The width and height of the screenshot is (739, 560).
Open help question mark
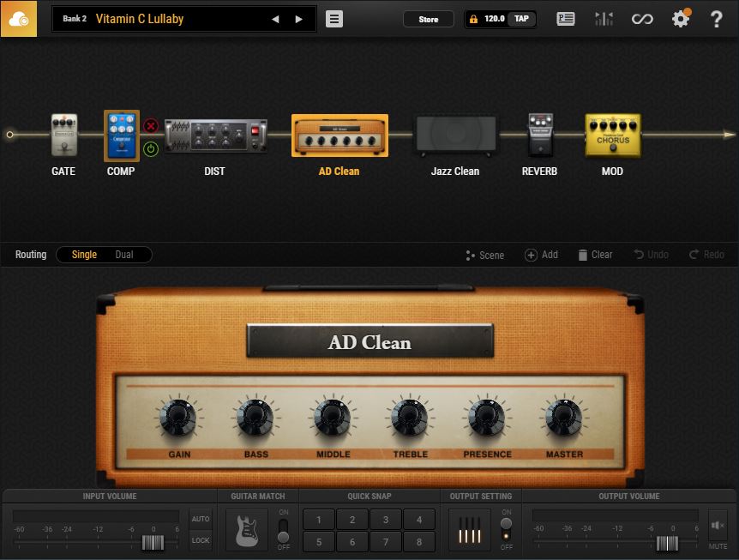[x=716, y=19]
